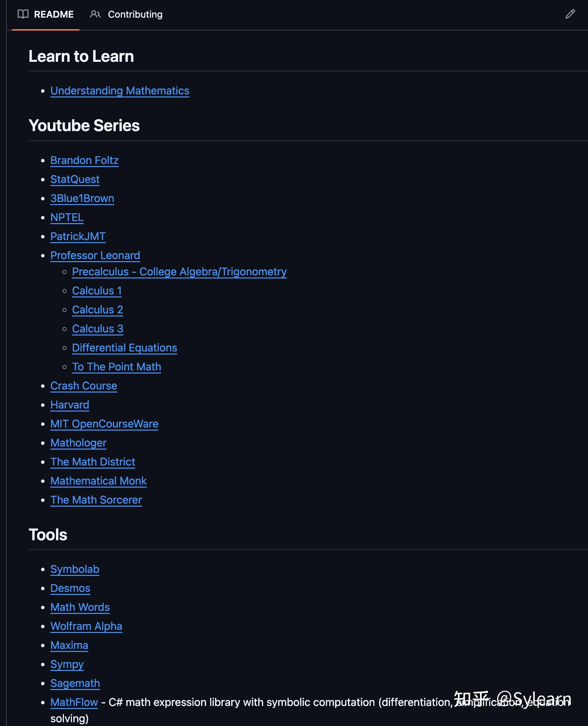Click the Differential Equations link

tap(124, 348)
